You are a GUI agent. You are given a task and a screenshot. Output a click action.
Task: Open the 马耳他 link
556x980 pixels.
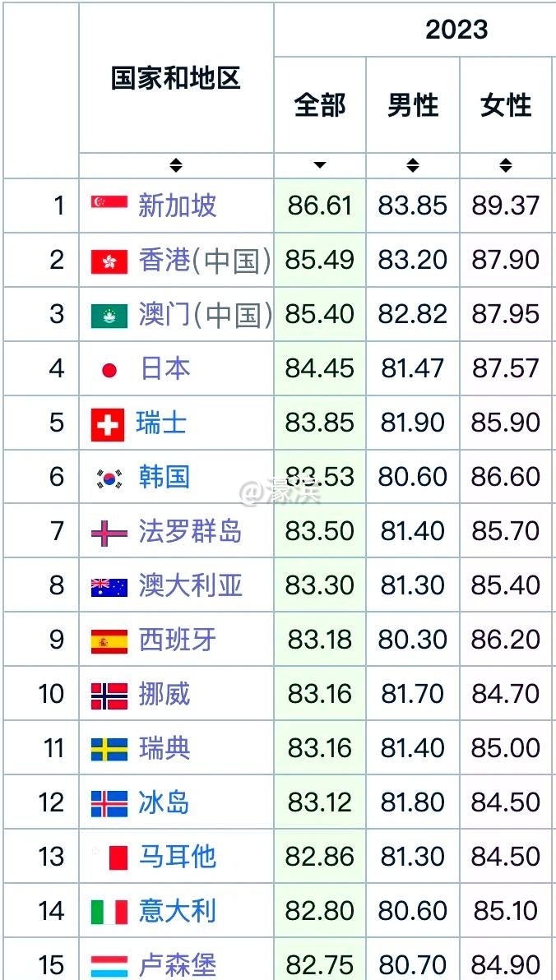[178, 857]
